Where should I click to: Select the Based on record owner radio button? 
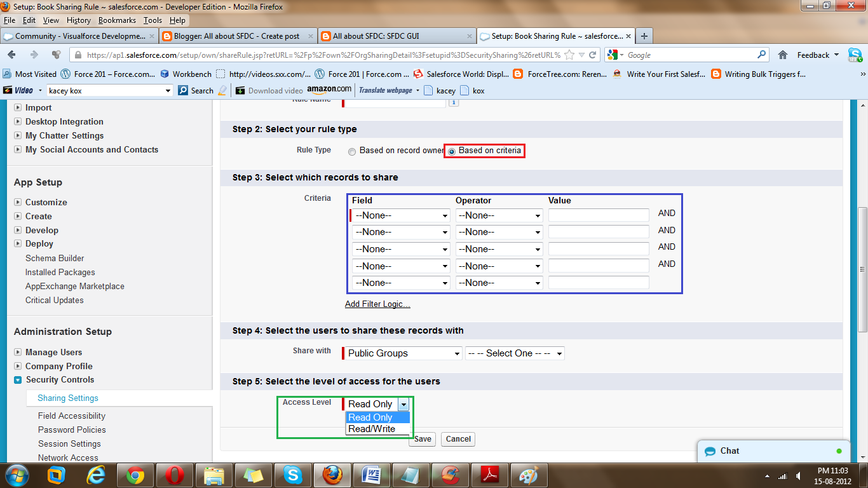click(x=352, y=151)
